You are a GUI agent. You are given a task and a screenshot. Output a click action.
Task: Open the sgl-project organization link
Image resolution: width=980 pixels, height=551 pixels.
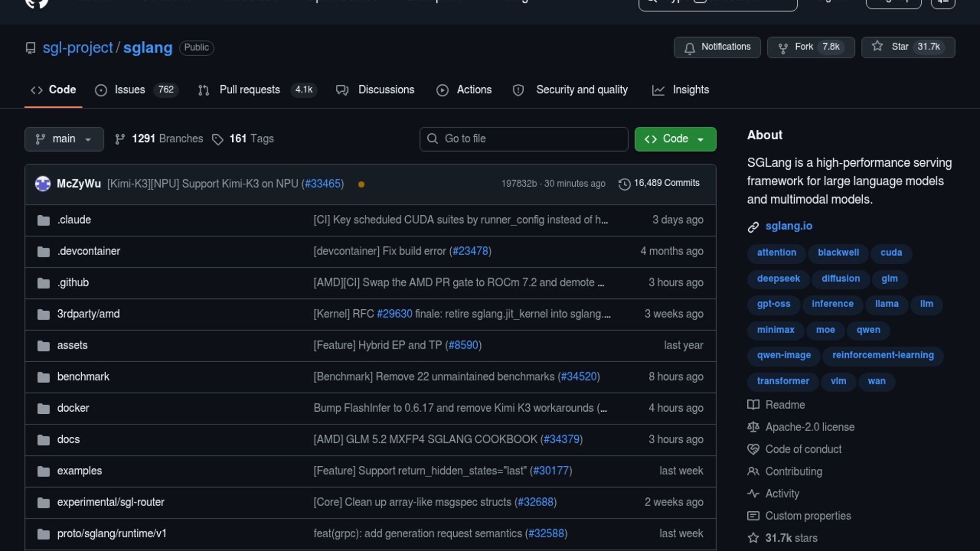pos(78,47)
